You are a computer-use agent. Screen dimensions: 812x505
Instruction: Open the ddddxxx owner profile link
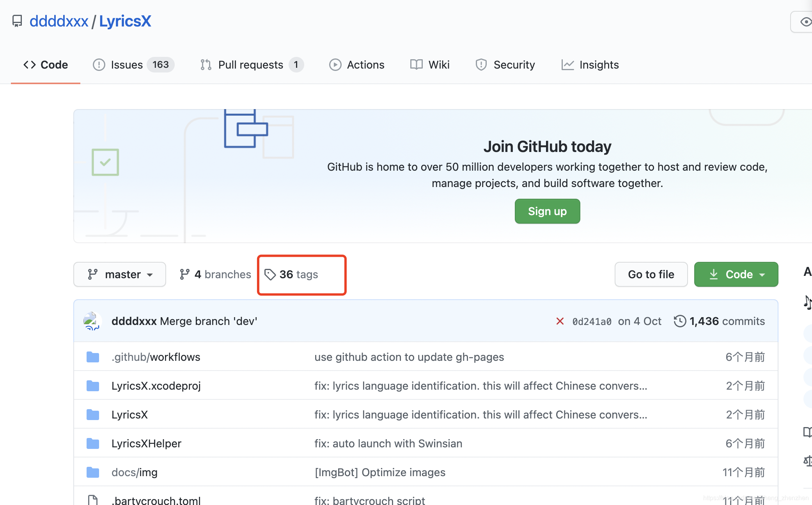tap(59, 21)
